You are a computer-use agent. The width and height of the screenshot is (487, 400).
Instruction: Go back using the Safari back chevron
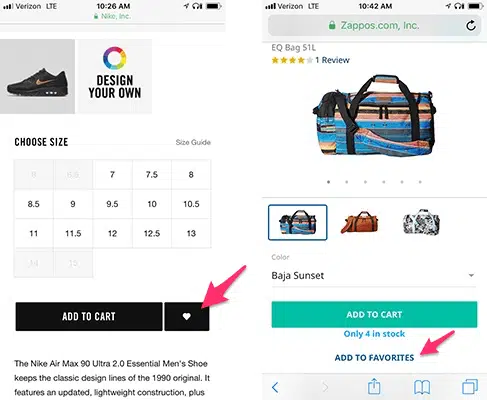pyautogui.click(x=275, y=387)
